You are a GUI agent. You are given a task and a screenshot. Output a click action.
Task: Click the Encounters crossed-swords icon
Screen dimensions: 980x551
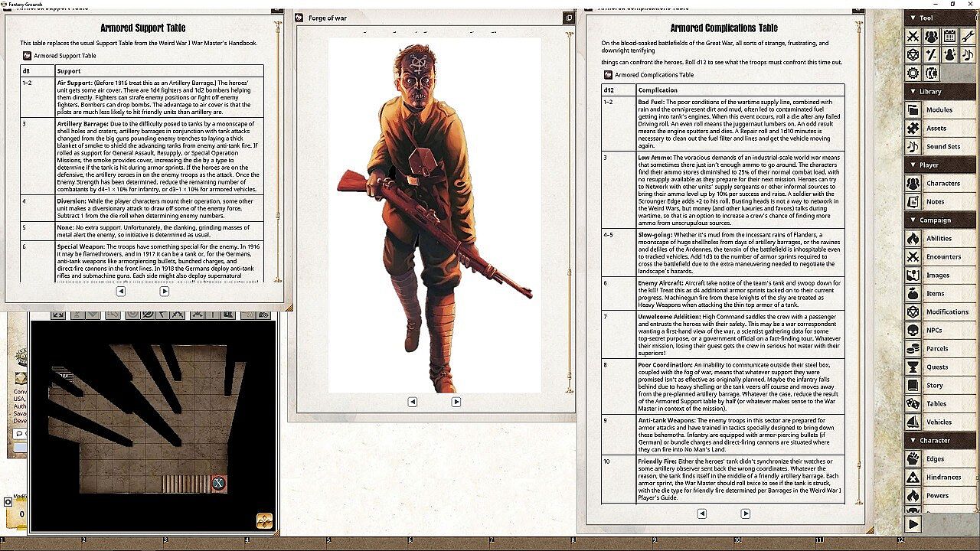(x=913, y=256)
